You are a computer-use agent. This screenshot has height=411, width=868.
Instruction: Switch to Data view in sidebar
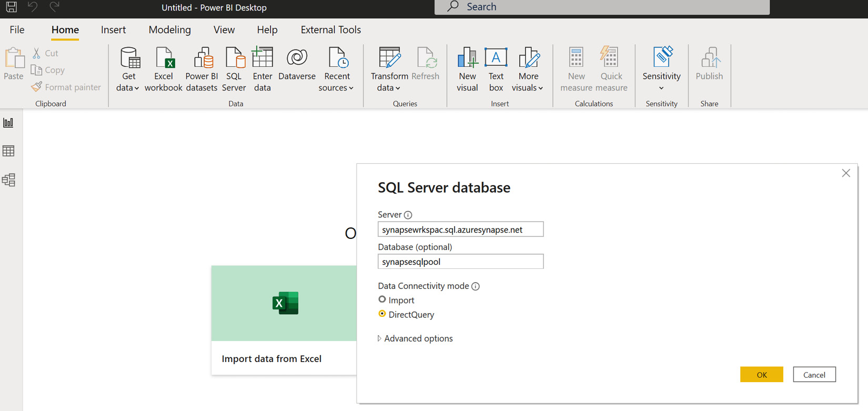coord(8,151)
